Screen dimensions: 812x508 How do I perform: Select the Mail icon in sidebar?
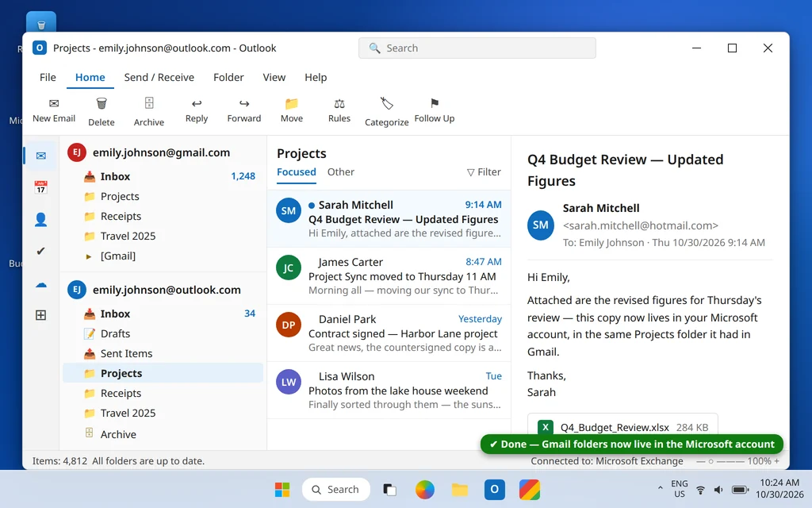click(41, 156)
